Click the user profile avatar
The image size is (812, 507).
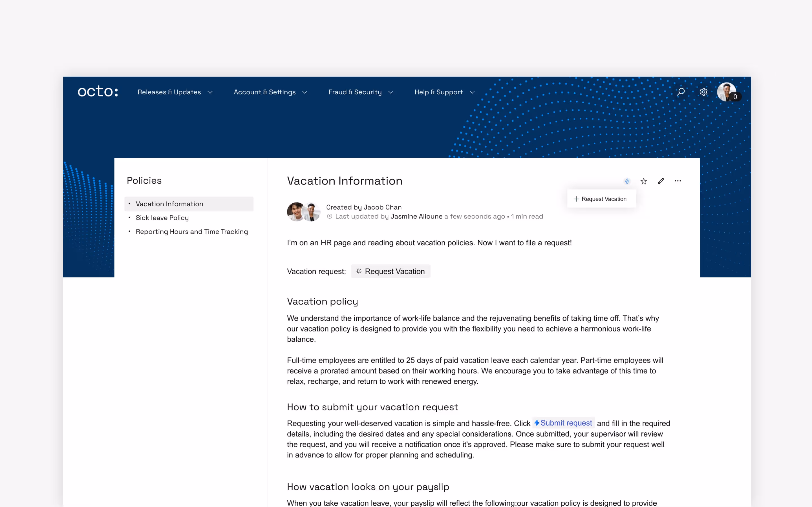(727, 92)
